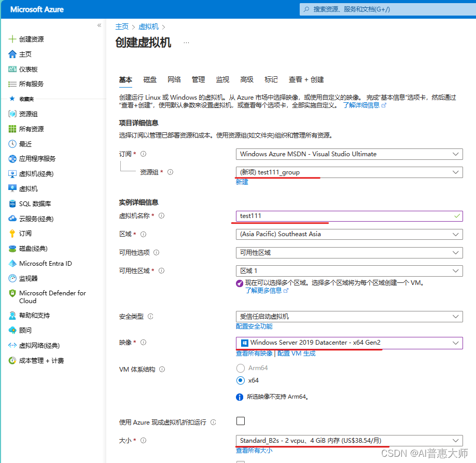This screenshot has width=476, height=463.
Task: Click the 虚拟机 breadcrumb link
Action: tap(148, 27)
